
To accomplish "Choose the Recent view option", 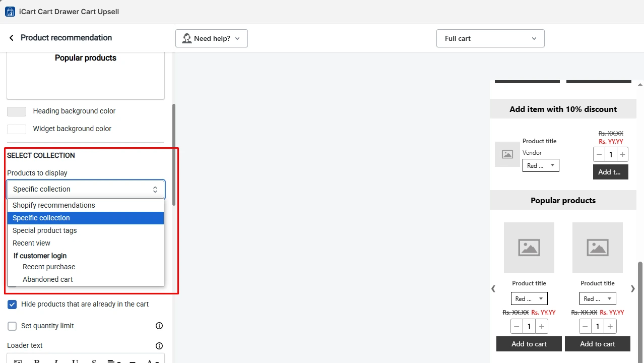I will [86, 243].
